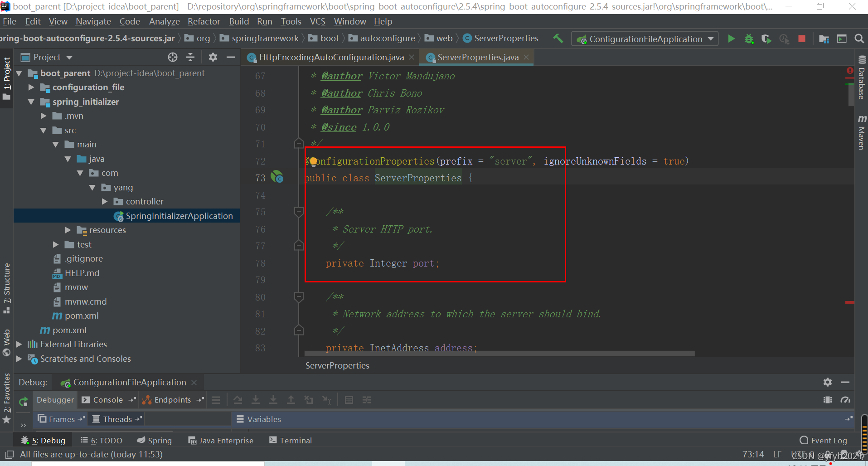
Task: Expand the controller package in Project tree
Action: pos(105,201)
